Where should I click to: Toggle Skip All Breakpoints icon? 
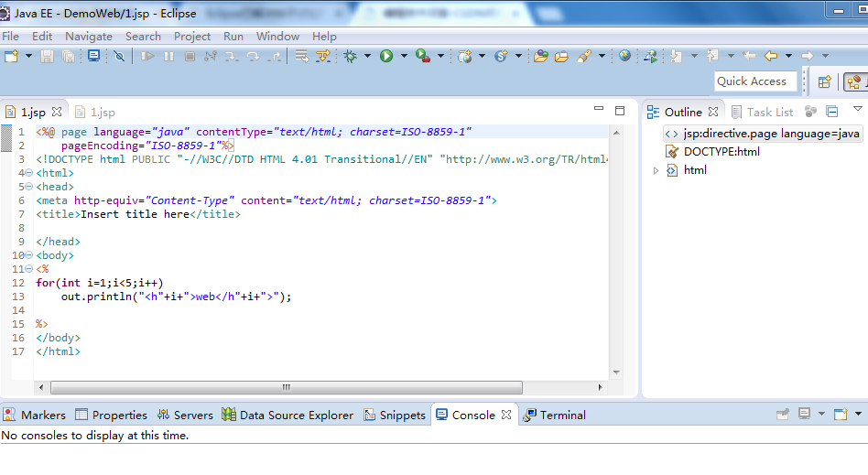pos(119,56)
